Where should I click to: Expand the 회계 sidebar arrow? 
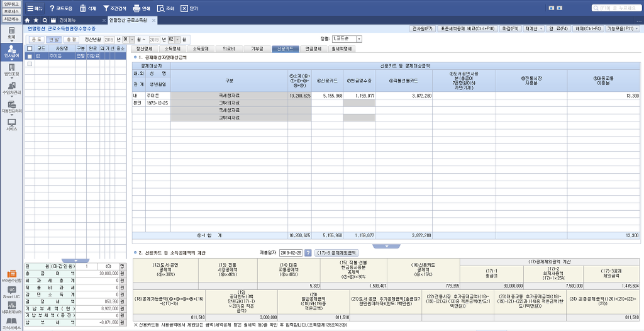[11, 42]
